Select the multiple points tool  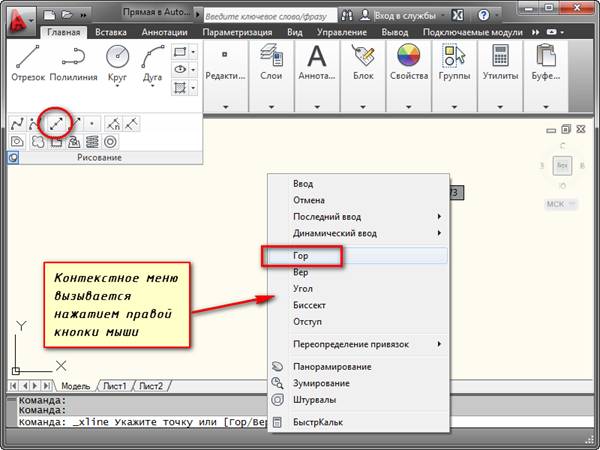(x=91, y=124)
